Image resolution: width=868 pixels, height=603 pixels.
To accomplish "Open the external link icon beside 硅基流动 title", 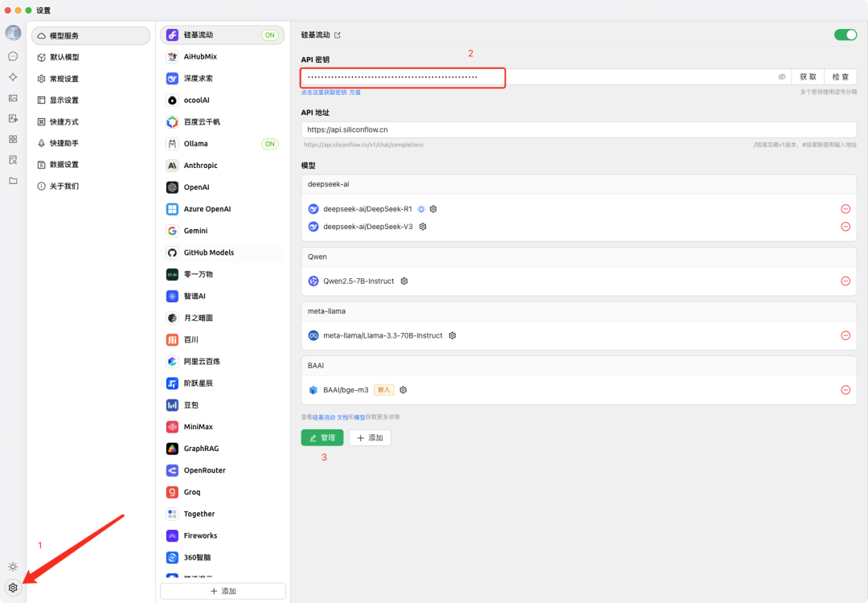I will tap(338, 35).
